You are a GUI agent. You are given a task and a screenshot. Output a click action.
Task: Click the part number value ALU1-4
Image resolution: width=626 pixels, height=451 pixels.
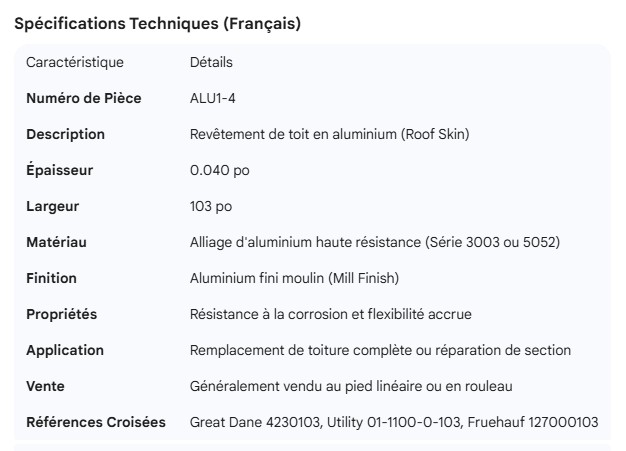tap(213, 99)
